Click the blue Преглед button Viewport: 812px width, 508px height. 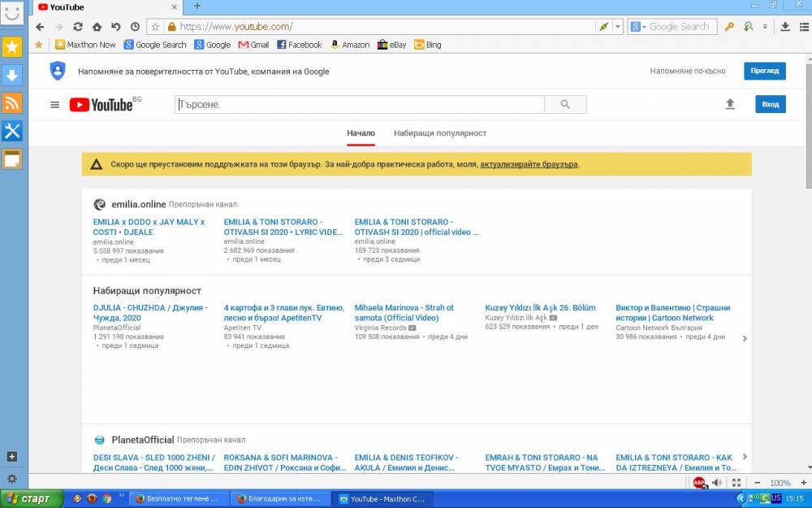point(765,71)
